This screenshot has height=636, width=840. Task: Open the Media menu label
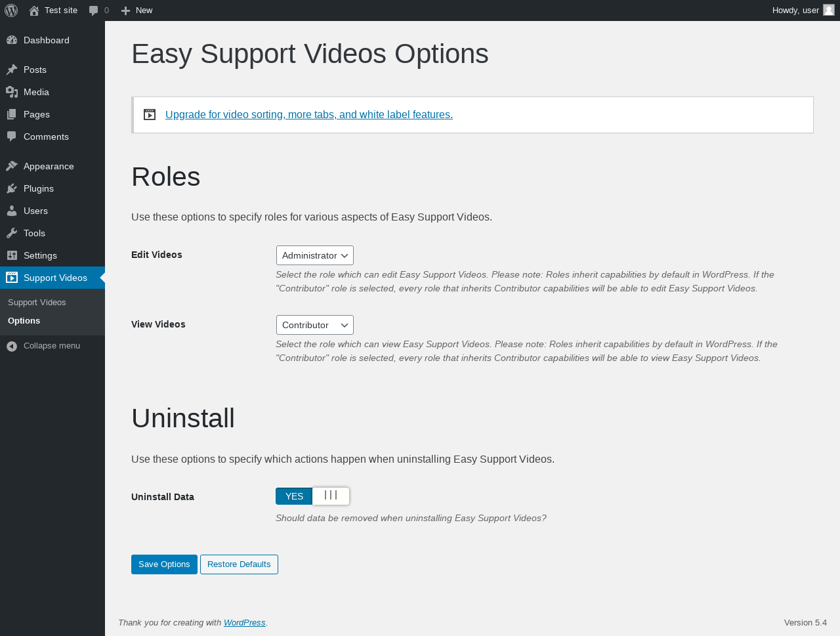pyautogui.click(x=36, y=92)
